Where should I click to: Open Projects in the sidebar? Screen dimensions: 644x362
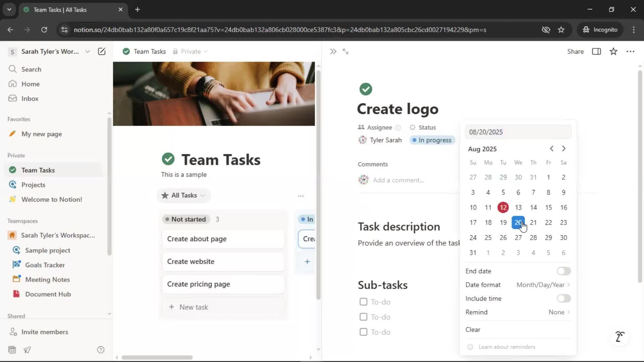(x=33, y=185)
